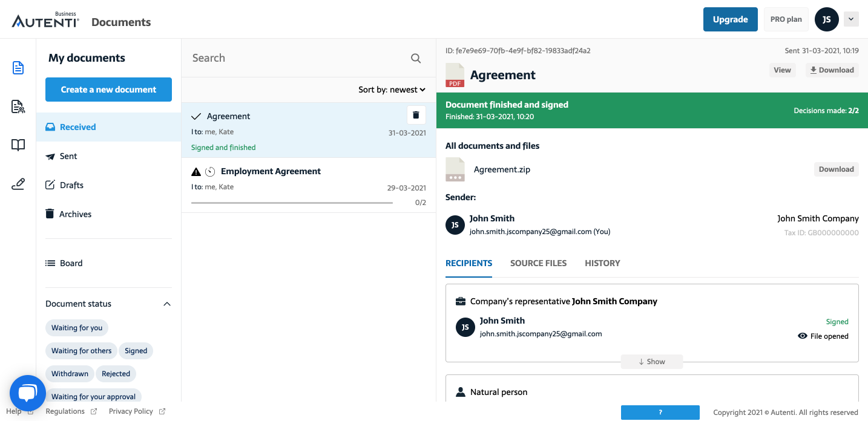Click the Agreement.zip file icon

click(455, 169)
